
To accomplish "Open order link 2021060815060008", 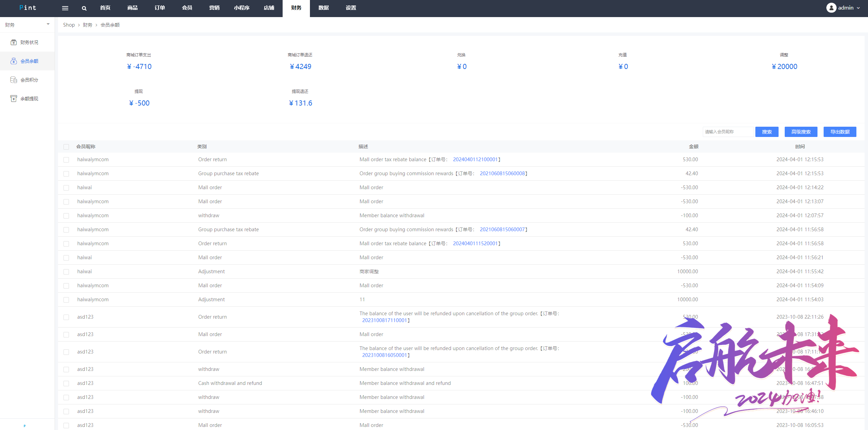I will pos(502,174).
